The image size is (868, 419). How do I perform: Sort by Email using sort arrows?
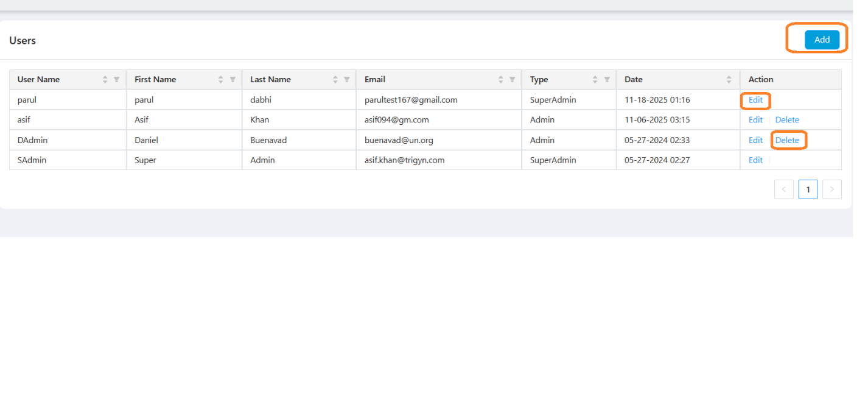[x=500, y=80]
